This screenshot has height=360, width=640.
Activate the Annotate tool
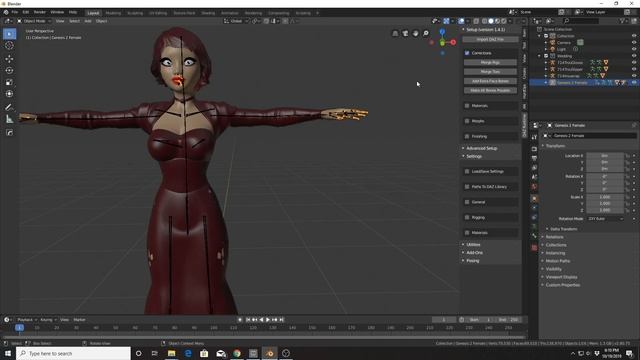[x=9, y=107]
